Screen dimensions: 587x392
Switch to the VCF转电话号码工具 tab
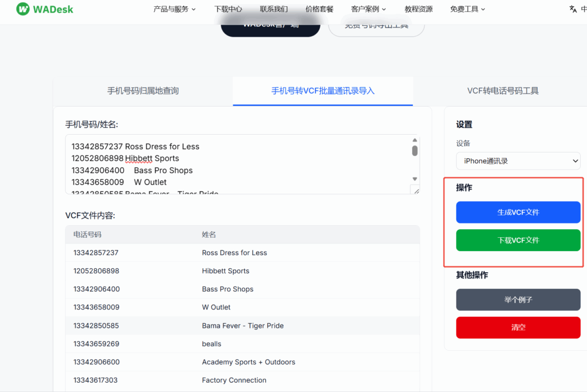coord(503,91)
